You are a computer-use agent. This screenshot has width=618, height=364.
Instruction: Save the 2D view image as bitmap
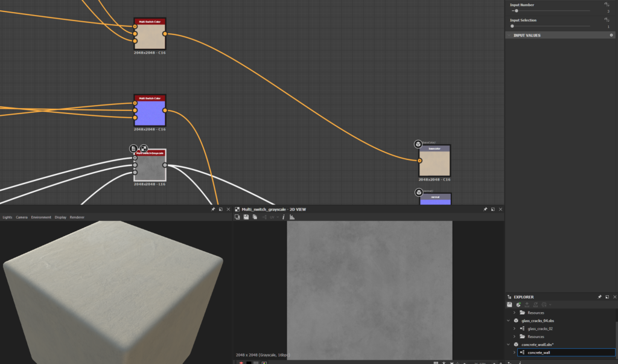[x=246, y=217]
